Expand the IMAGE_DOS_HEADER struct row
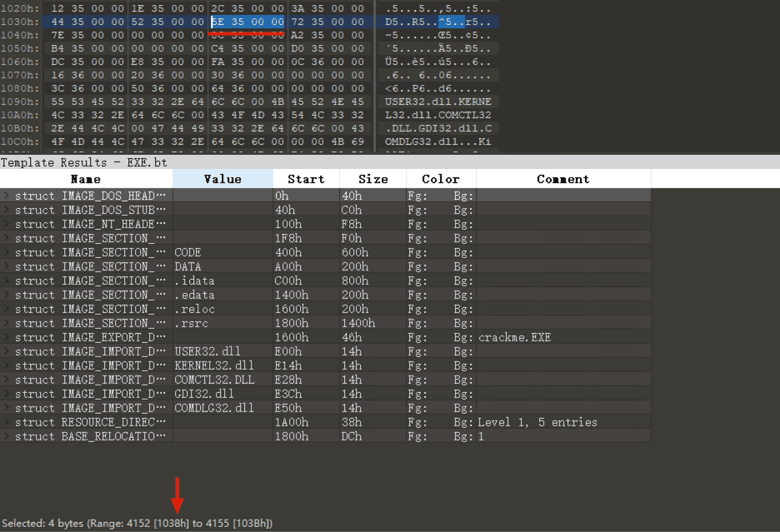 click(x=7, y=196)
